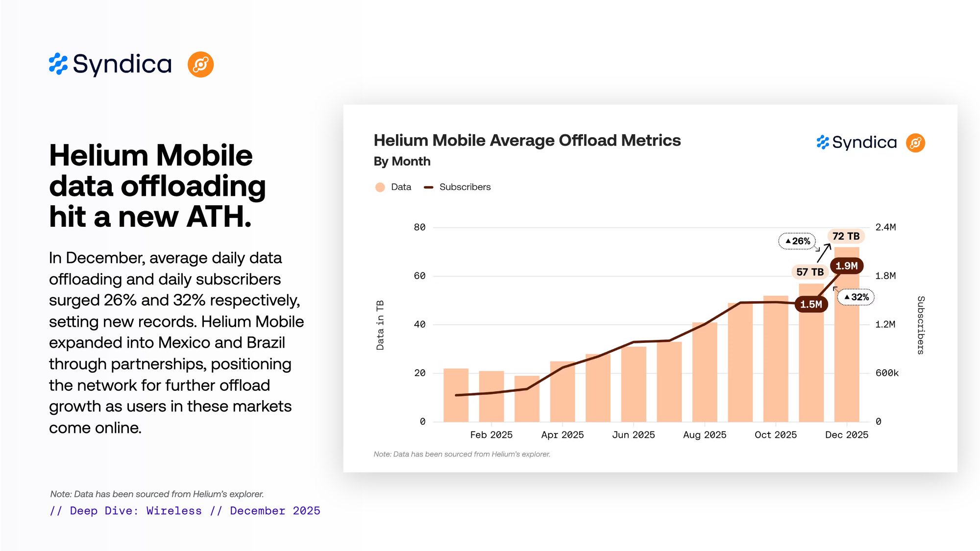The image size is (980, 551).
Task: Click the 57 TB data label
Action: click(809, 272)
